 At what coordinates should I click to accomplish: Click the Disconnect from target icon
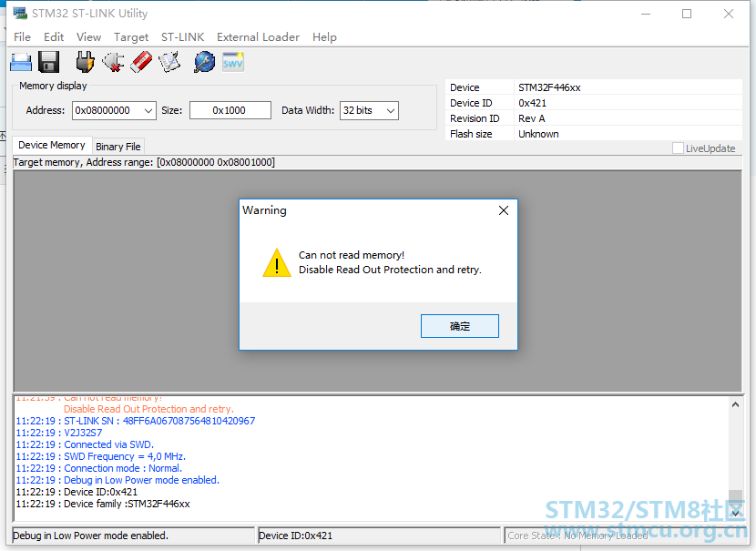coord(113,62)
